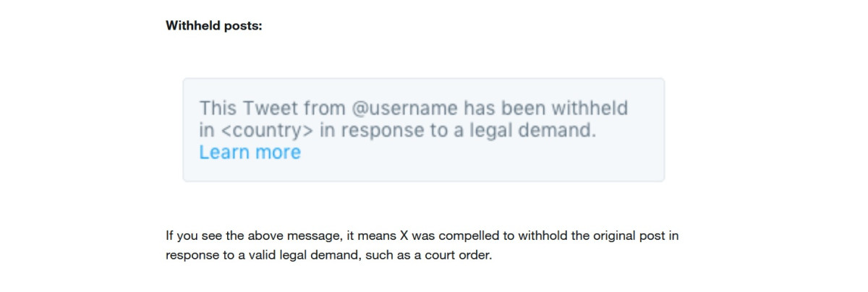Screen dimensions: 868x292
Task: Click the "Withheld posts:" heading
Action: (x=213, y=26)
